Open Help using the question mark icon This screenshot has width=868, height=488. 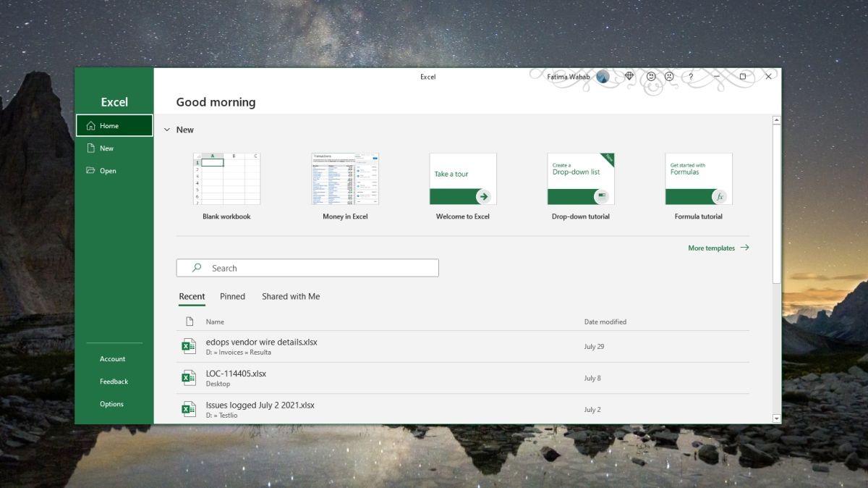pyautogui.click(x=690, y=76)
